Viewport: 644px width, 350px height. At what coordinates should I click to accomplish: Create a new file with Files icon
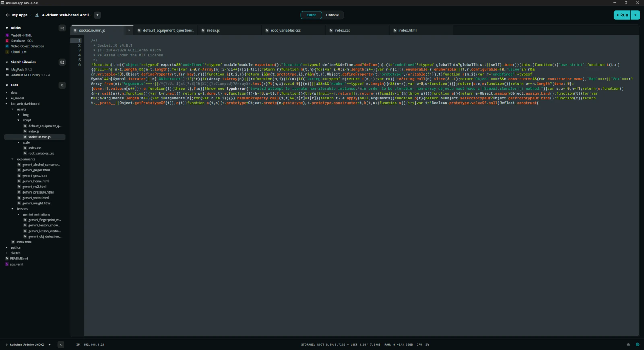[x=62, y=85]
